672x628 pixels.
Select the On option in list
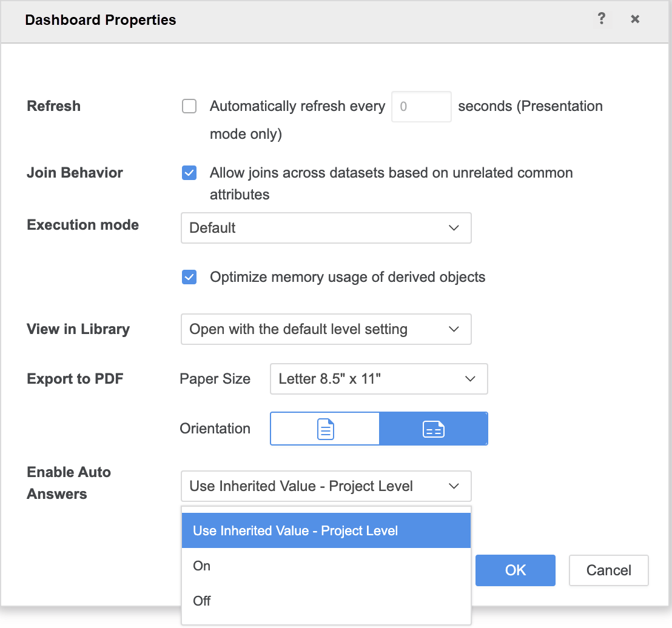[202, 566]
